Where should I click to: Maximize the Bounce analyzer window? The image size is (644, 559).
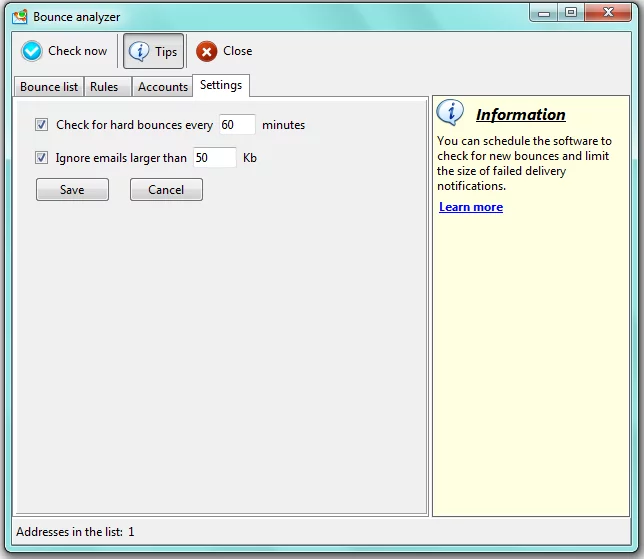571,12
